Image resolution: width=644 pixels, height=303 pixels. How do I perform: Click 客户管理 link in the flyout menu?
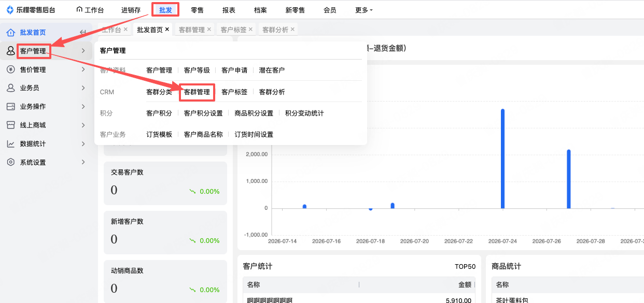tap(159, 70)
